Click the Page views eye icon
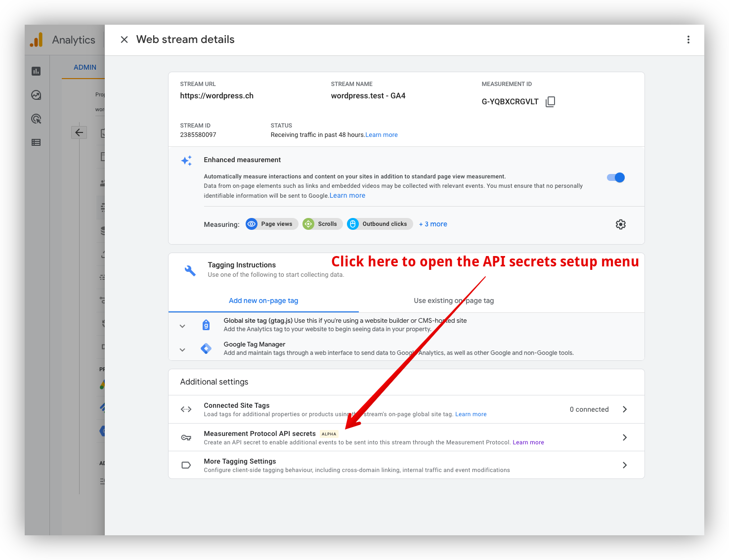Viewport: 729px width, 560px height. (x=252, y=224)
